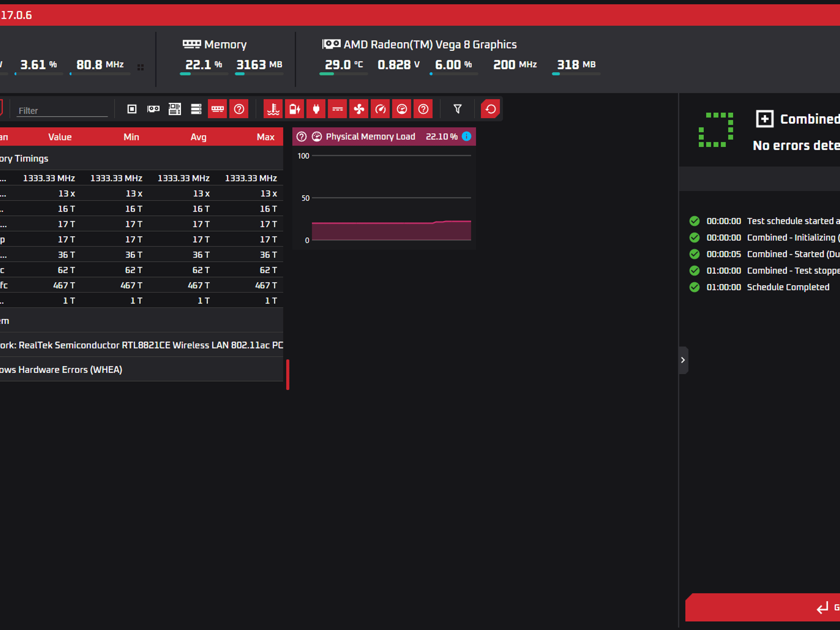Click the GPU 0.828 V reading
840x630 pixels.
(398, 65)
